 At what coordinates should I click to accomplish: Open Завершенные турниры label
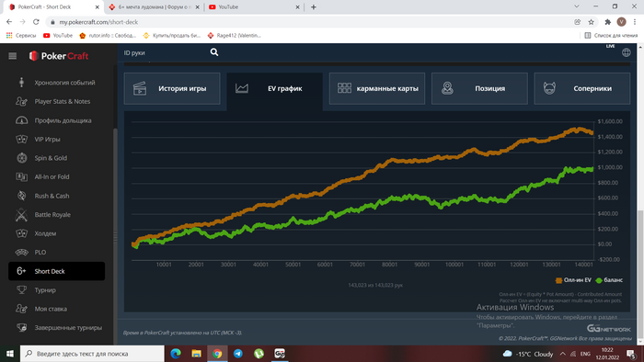tap(68, 328)
